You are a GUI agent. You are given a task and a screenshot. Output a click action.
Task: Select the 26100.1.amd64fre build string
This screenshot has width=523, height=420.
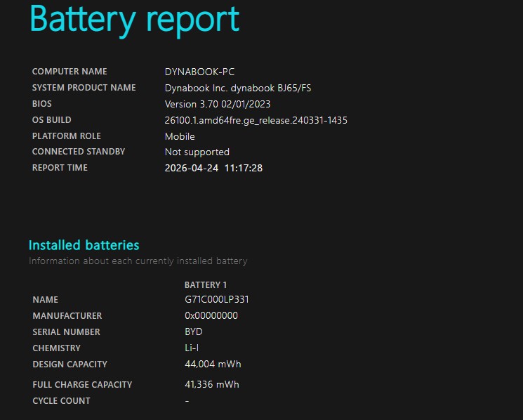(256, 120)
